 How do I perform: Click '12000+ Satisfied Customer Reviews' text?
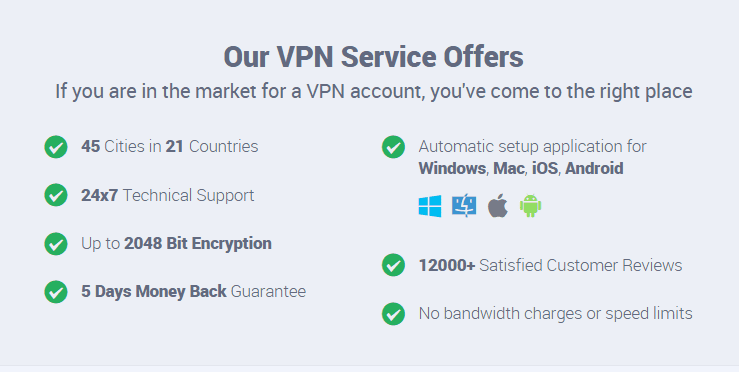pyautogui.click(x=550, y=265)
